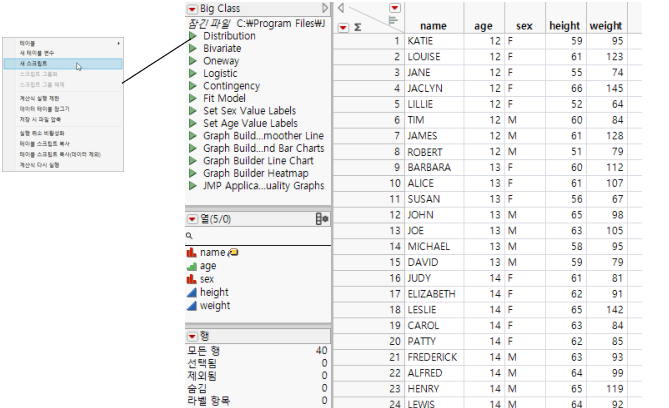The width and height of the screenshot is (669, 408).
Task: Click the KATIE name cell
Action: [433, 41]
